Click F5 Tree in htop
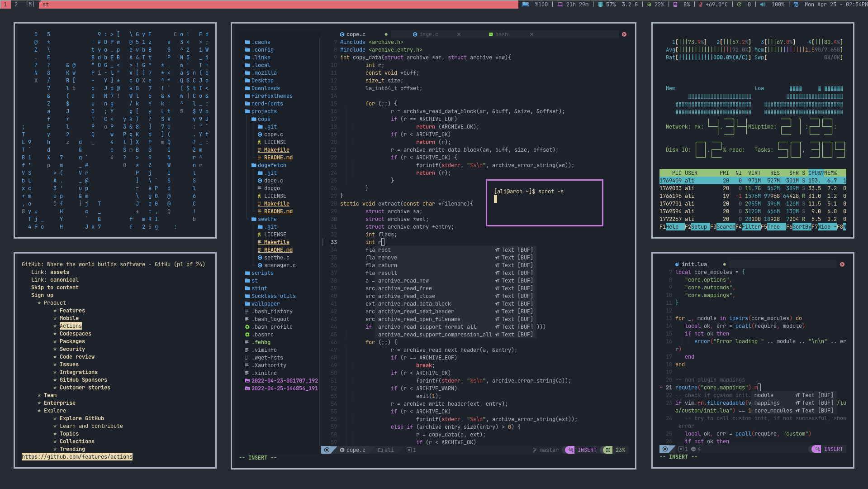Image resolution: width=868 pixels, height=489 pixels. [773, 227]
